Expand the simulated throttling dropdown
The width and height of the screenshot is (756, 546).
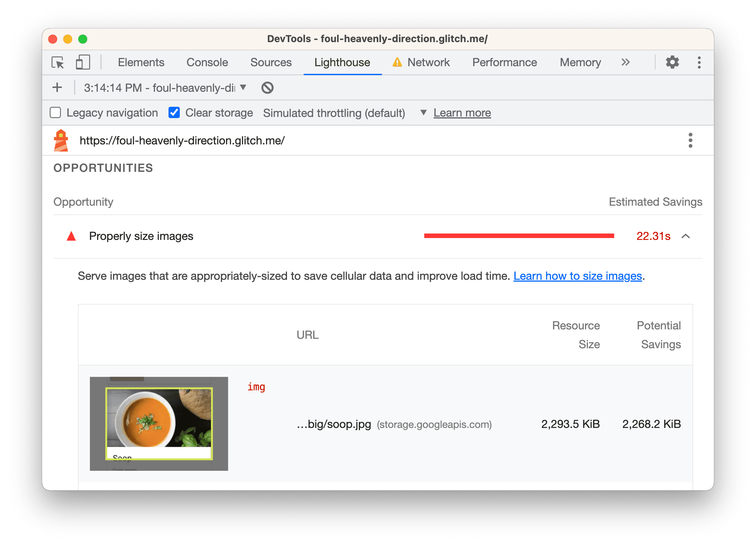point(423,113)
